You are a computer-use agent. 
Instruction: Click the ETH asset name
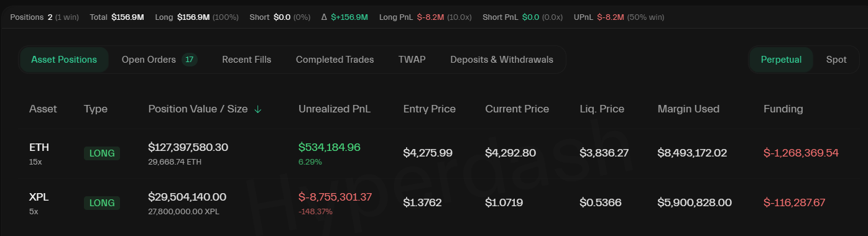tap(39, 147)
